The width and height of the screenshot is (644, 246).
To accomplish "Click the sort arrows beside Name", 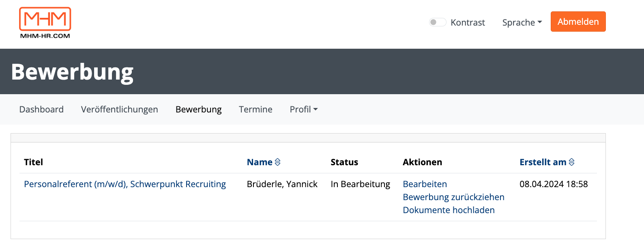I will point(277,162).
